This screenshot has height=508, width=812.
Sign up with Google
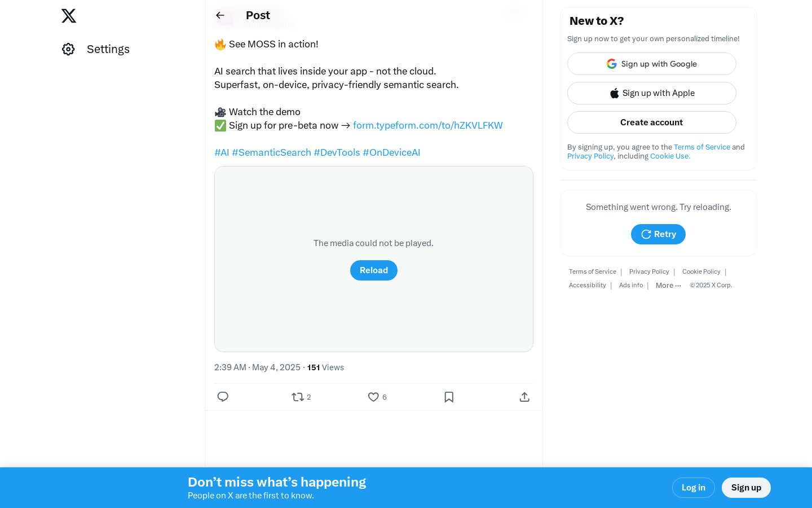(x=652, y=64)
